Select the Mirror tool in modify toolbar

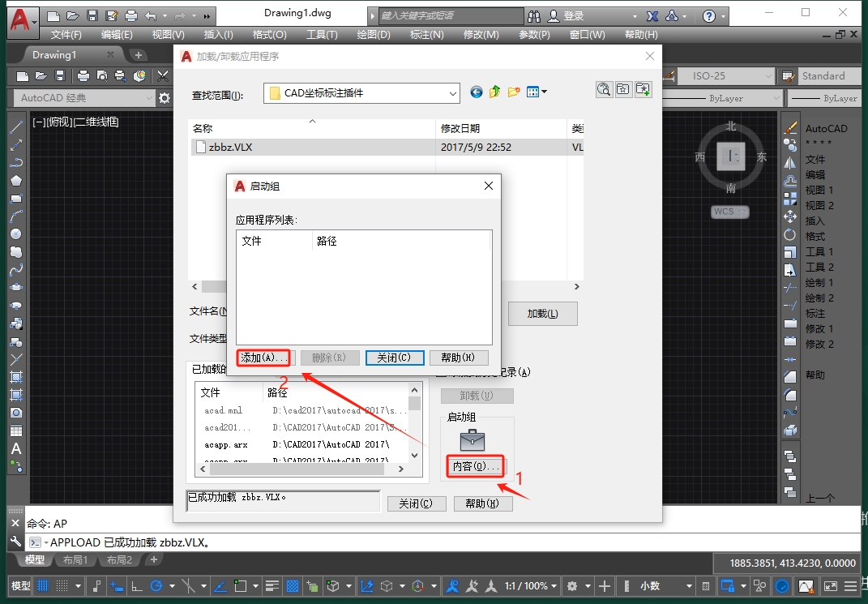coord(790,163)
